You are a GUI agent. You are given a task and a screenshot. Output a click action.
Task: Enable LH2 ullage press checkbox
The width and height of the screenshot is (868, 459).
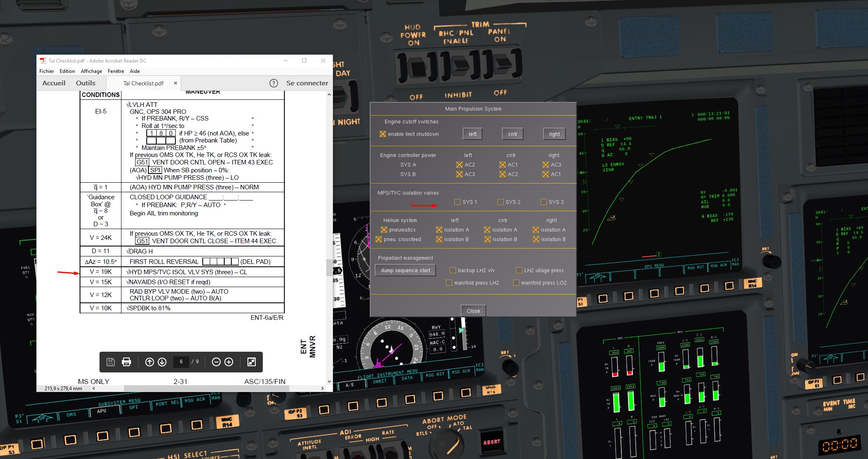(x=519, y=271)
